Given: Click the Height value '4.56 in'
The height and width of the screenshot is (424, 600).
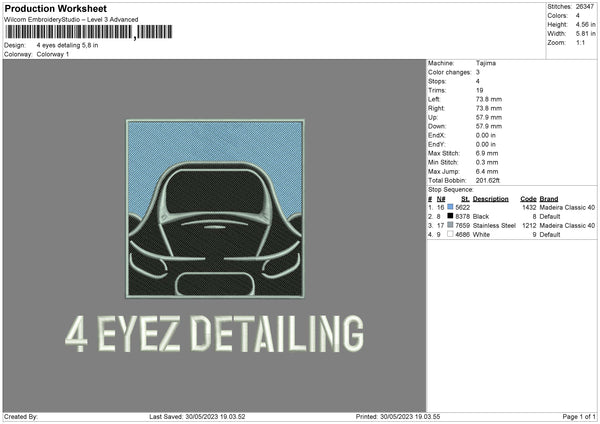Looking at the screenshot, I should tap(585, 24).
